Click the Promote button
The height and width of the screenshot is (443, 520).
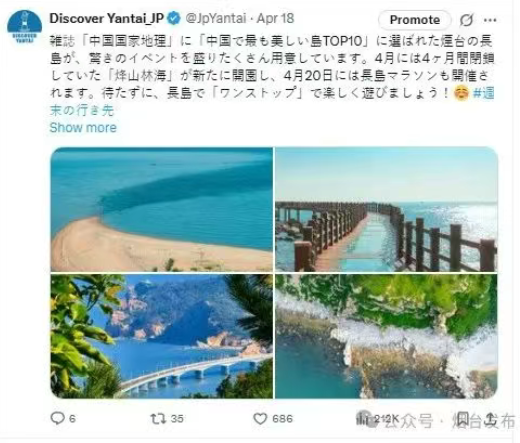415,20
